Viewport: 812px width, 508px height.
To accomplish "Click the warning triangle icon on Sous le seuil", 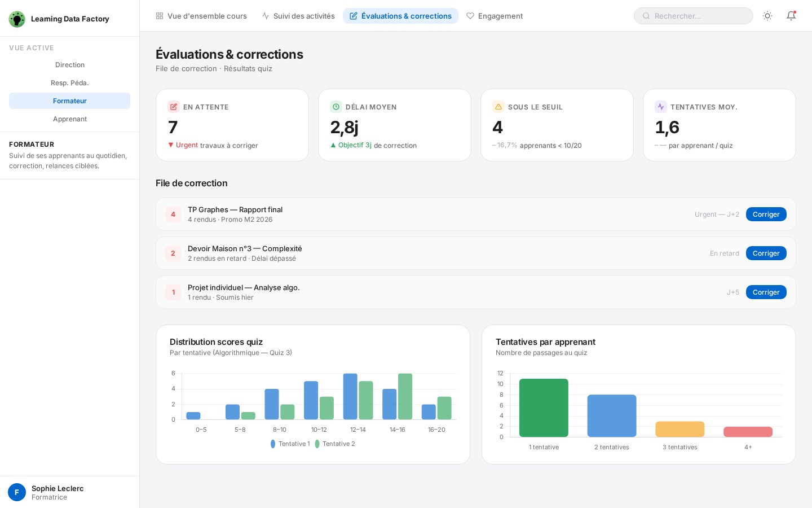I will [x=498, y=107].
